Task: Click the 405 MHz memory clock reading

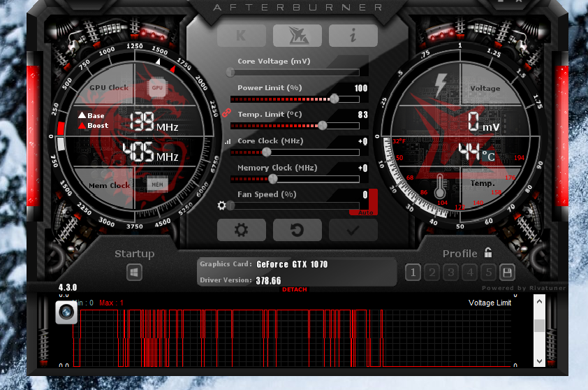Action: point(150,152)
